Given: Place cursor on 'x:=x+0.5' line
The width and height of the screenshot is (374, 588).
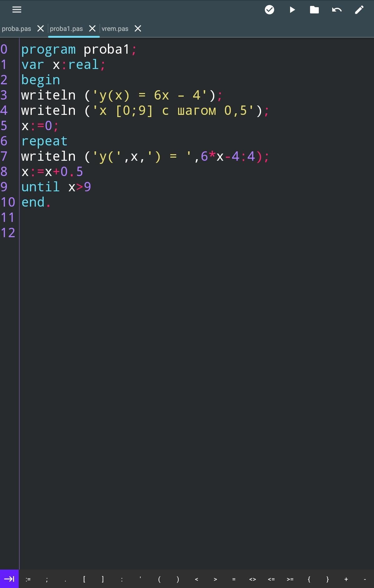Looking at the screenshot, I should coord(52,172).
